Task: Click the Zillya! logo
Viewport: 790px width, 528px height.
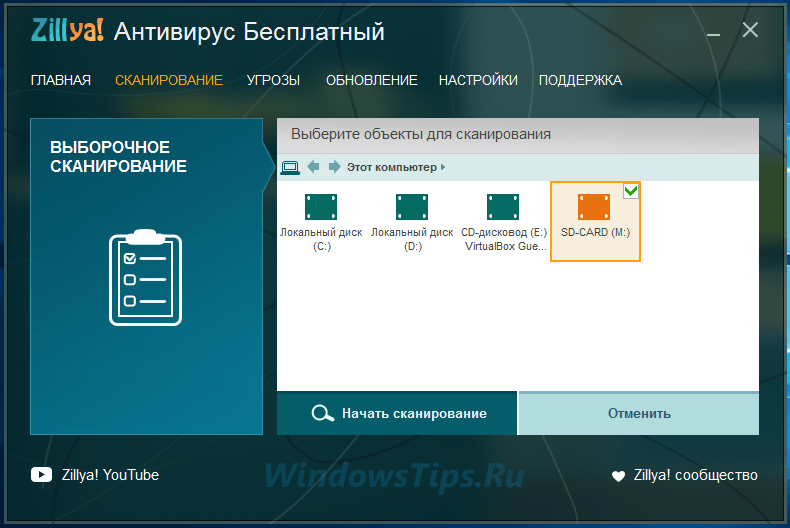Action: click(x=68, y=30)
